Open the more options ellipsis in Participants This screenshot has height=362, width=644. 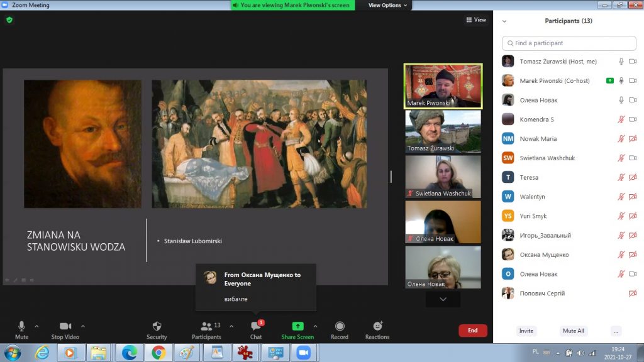coord(616,331)
